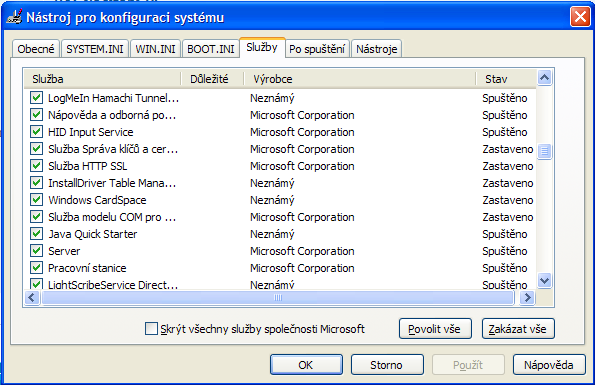This screenshot has height=385, width=595.
Task: Click the horizontal scrollbar left arrow
Action: 32,298
